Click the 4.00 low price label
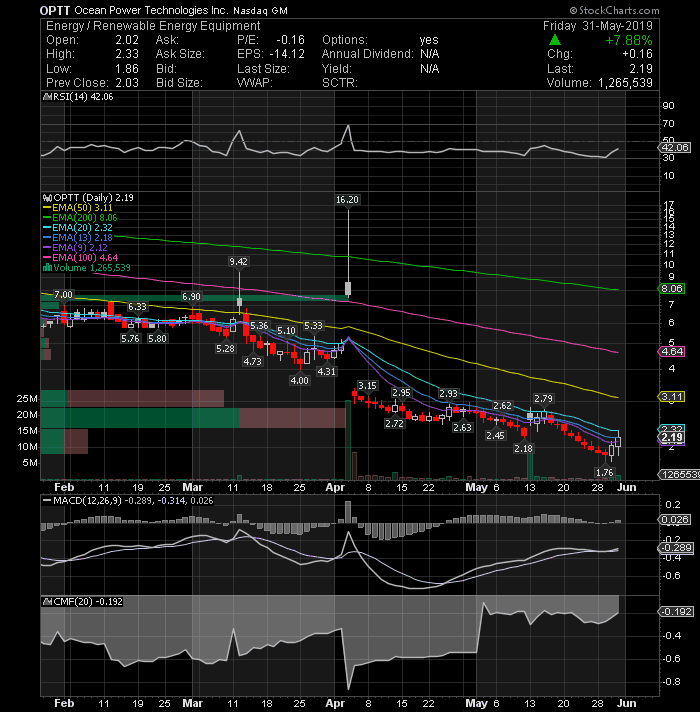Screen dimensions: 700x712 click(x=299, y=381)
